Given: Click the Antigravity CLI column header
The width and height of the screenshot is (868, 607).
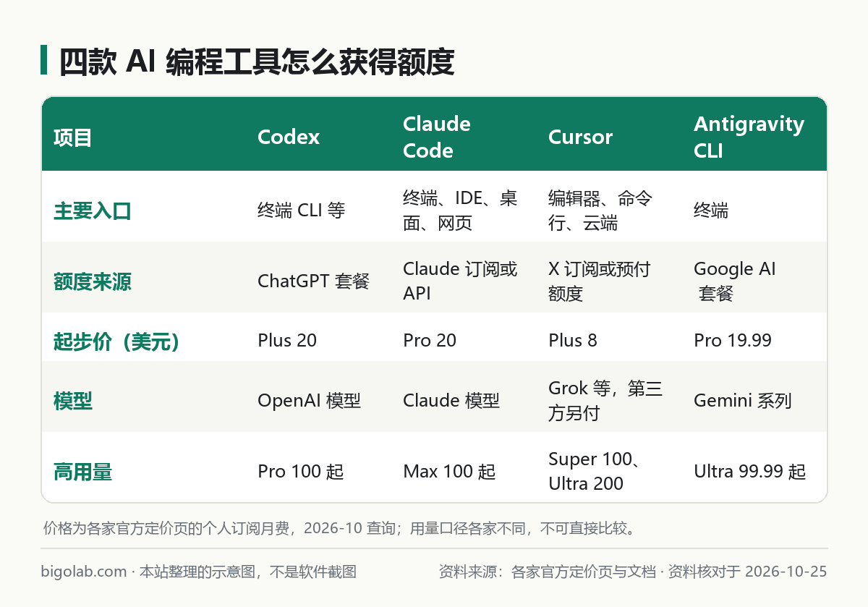Looking at the screenshot, I should 749,137.
